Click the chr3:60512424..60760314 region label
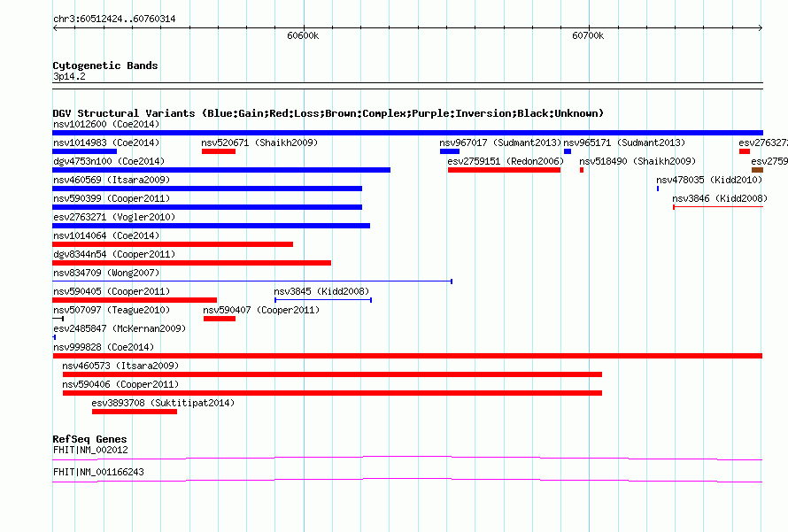The height and width of the screenshot is (532, 788). pyautogui.click(x=114, y=19)
